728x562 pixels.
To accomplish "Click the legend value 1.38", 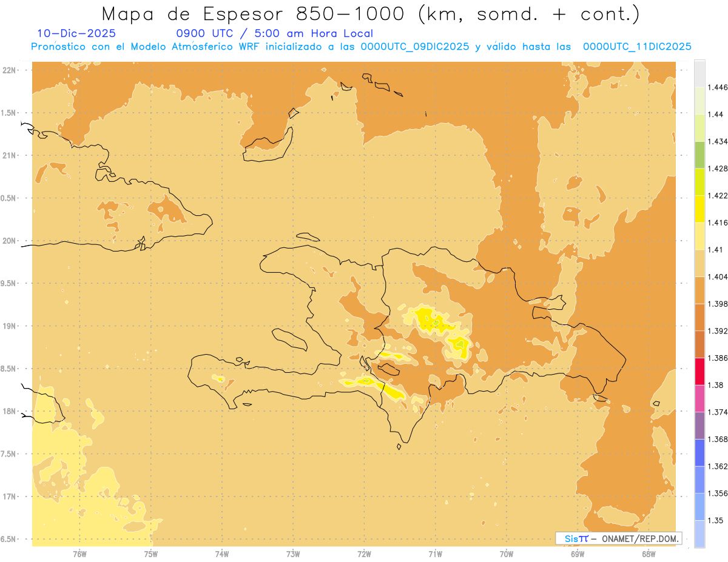I will pyautogui.click(x=716, y=385).
